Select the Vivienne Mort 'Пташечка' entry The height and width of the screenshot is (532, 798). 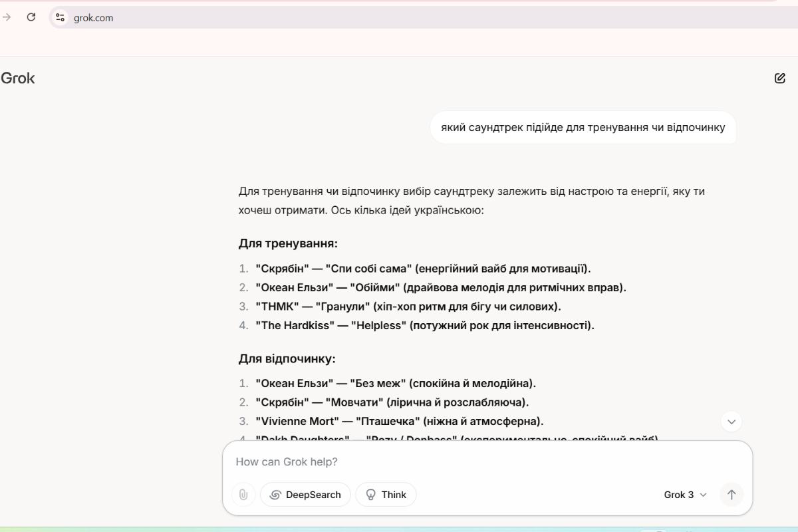[399, 421]
